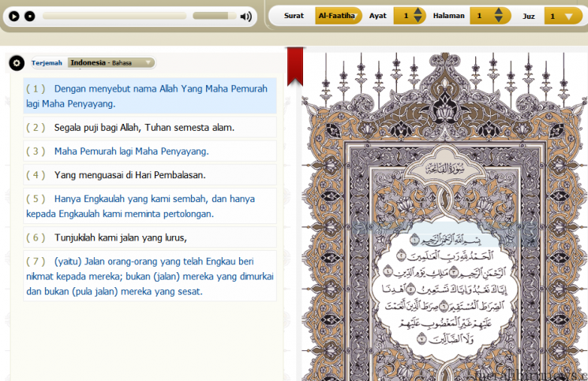Viewport: 588px width, 381px height.
Task: Select verse 2 'Segala puji bagi Allah'
Action: [150, 127]
